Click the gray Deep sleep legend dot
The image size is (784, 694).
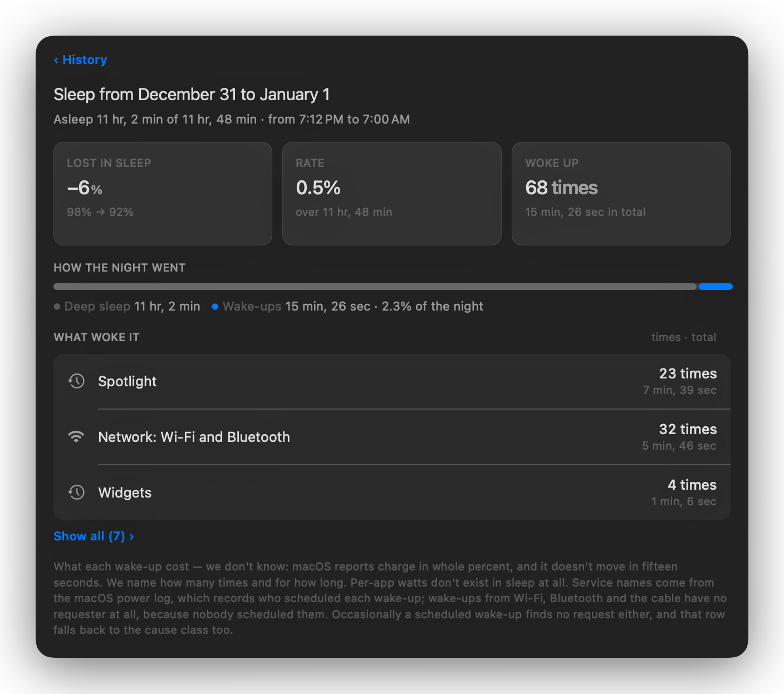click(57, 307)
